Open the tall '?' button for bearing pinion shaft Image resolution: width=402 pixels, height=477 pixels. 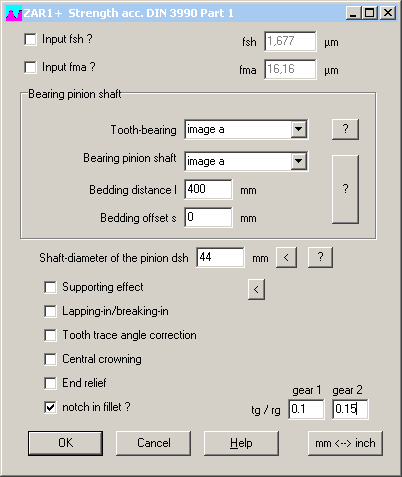[345, 189]
